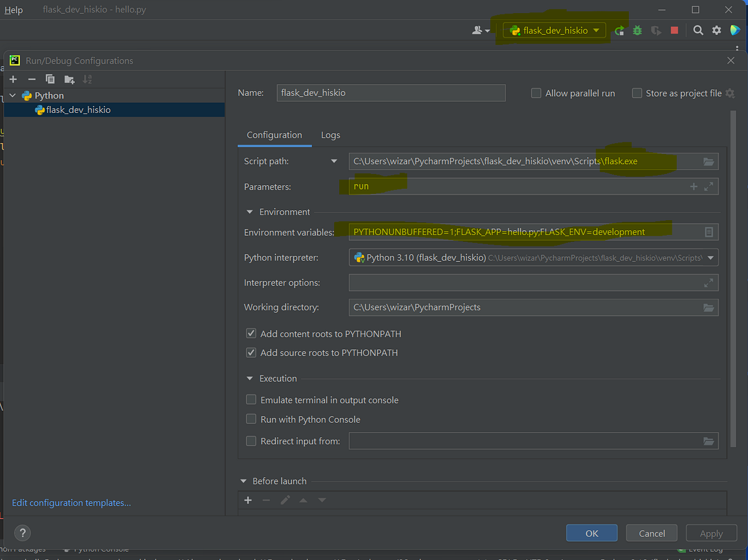Collapse the Environment section
Image resolution: width=748 pixels, height=560 pixels.
[x=251, y=212]
